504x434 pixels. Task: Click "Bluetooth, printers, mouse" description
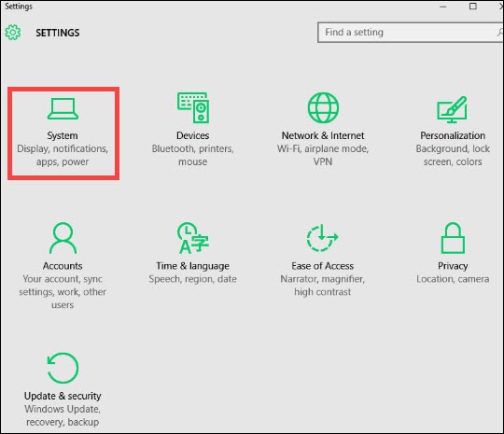click(193, 155)
